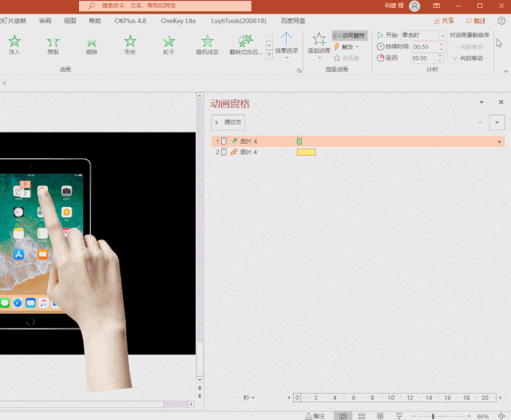Expand the animation gallery More arrow
The image size is (511, 420).
pyautogui.click(x=269, y=55)
